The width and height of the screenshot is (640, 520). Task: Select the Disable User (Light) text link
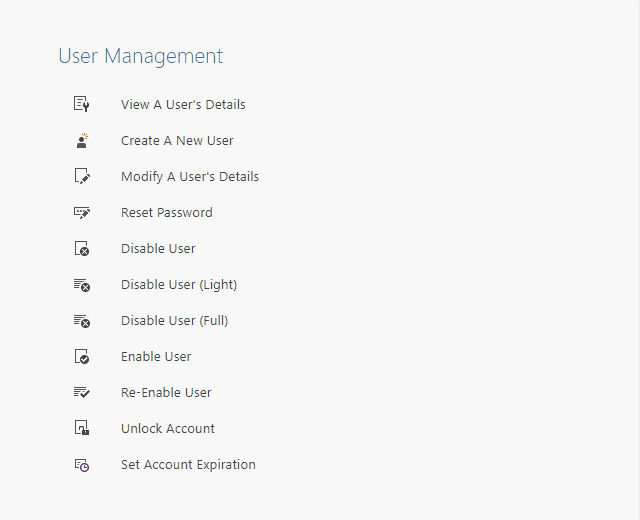click(179, 284)
